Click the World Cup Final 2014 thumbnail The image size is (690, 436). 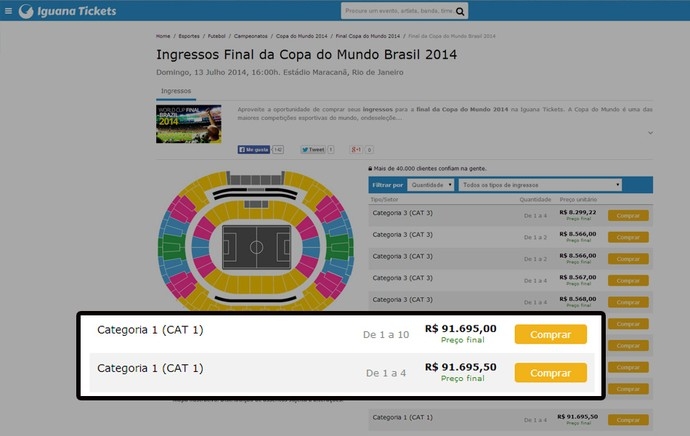189,124
